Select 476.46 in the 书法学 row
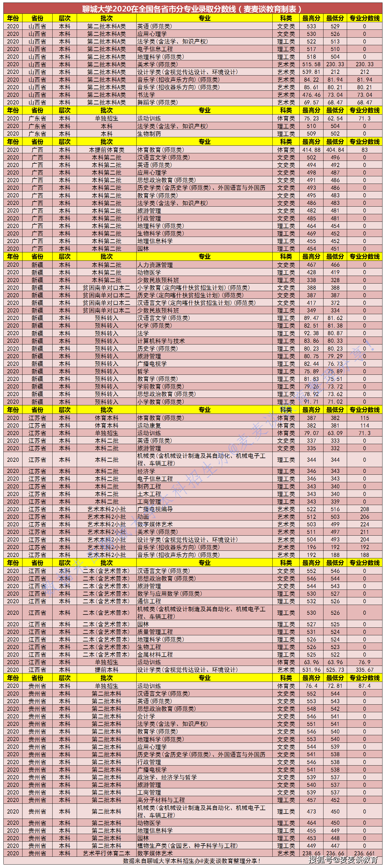This screenshot has width=387, height=868. coord(311,95)
